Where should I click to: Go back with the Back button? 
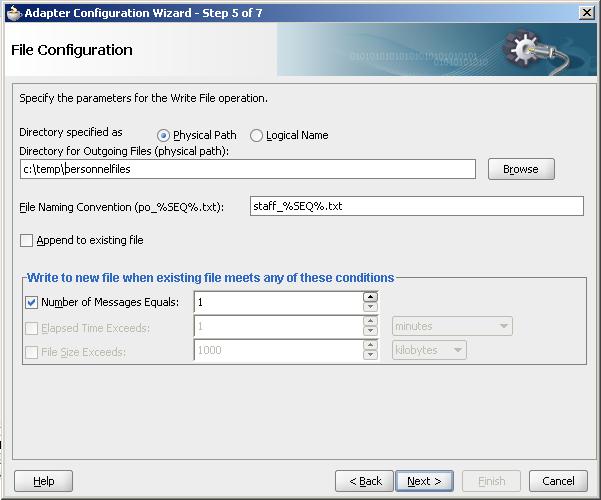365,481
